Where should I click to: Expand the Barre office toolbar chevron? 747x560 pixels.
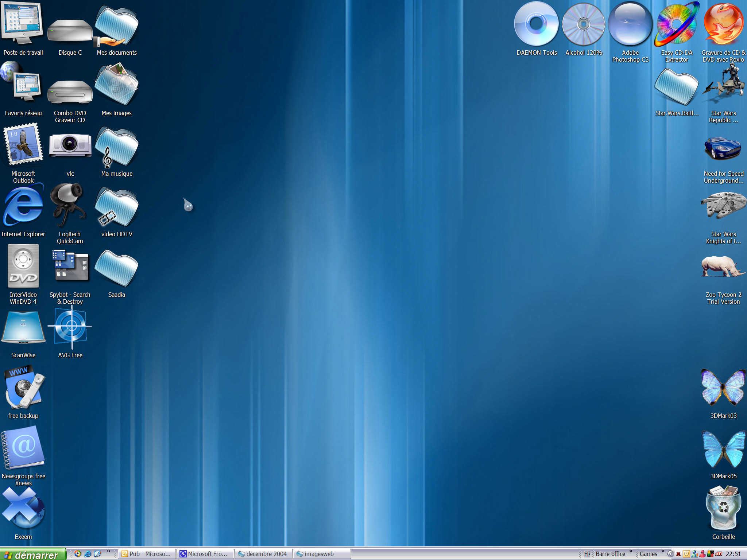(631, 552)
